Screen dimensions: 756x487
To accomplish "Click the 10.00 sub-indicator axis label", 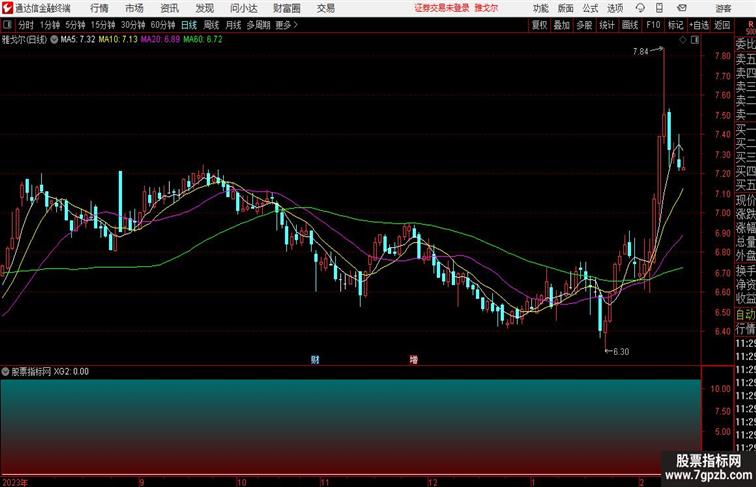I will pyautogui.click(x=720, y=388).
